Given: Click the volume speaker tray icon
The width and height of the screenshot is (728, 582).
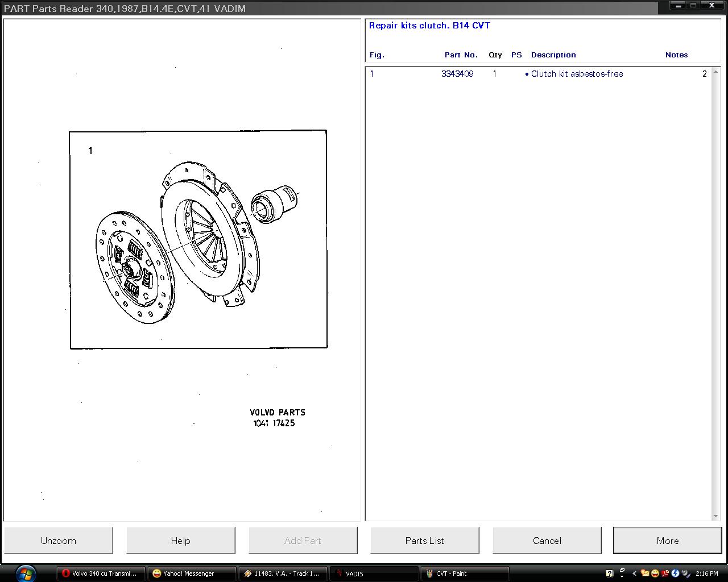Looking at the screenshot, I should 685,573.
